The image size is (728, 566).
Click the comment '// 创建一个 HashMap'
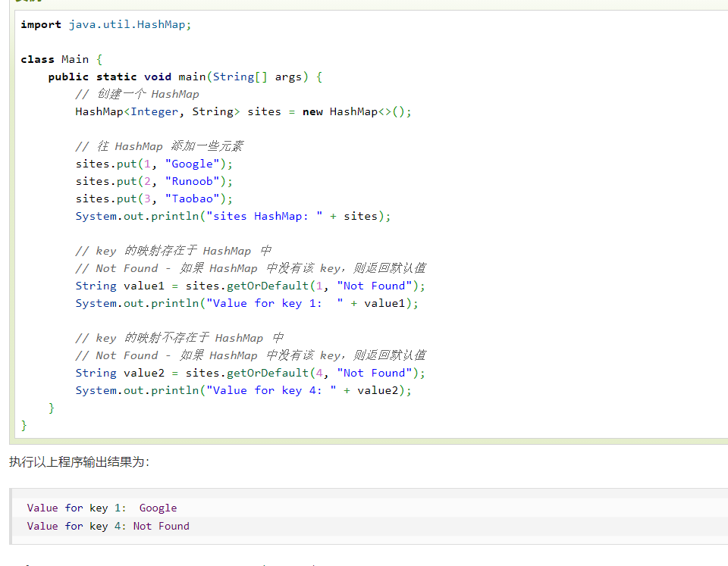point(137,94)
